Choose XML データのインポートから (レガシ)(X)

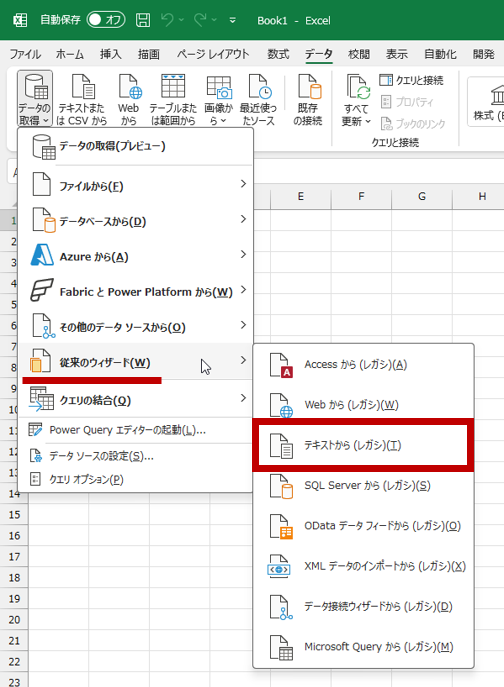pyautogui.click(x=363, y=566)
